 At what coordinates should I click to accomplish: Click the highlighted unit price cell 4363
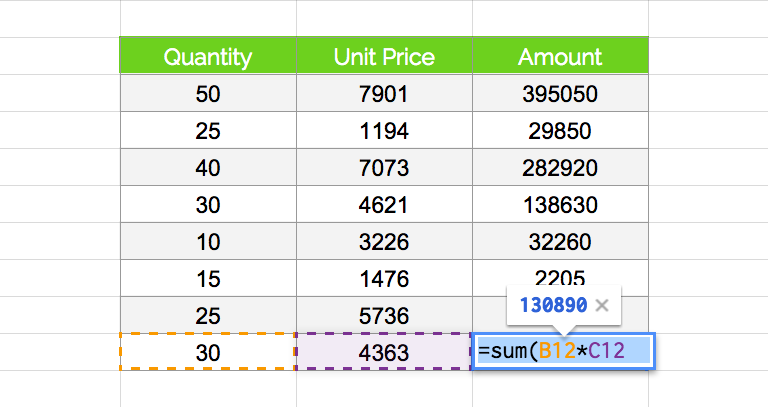(x=384, y=352)
